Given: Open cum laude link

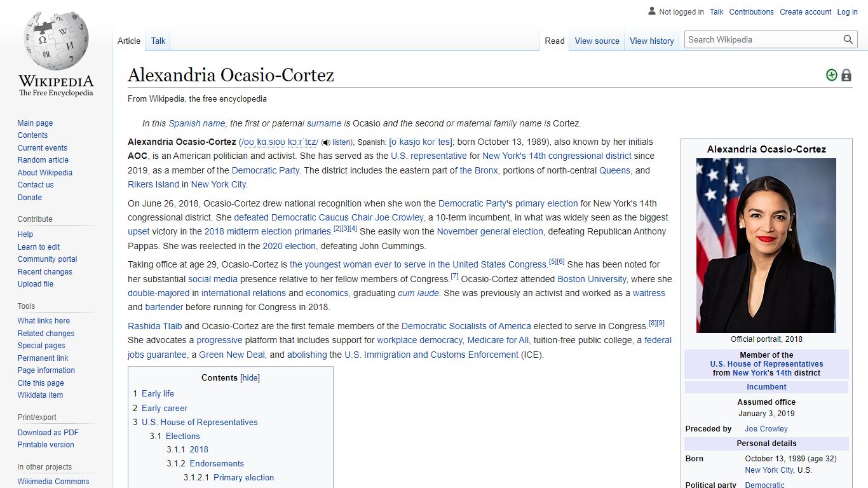Looking at the screenshot, I should coord(418,294).
